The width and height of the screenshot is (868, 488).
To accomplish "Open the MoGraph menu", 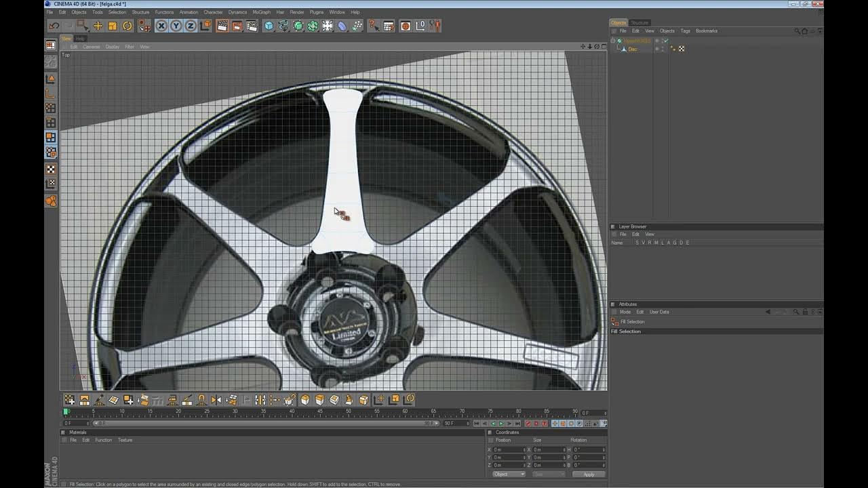I will pos(261,12).
